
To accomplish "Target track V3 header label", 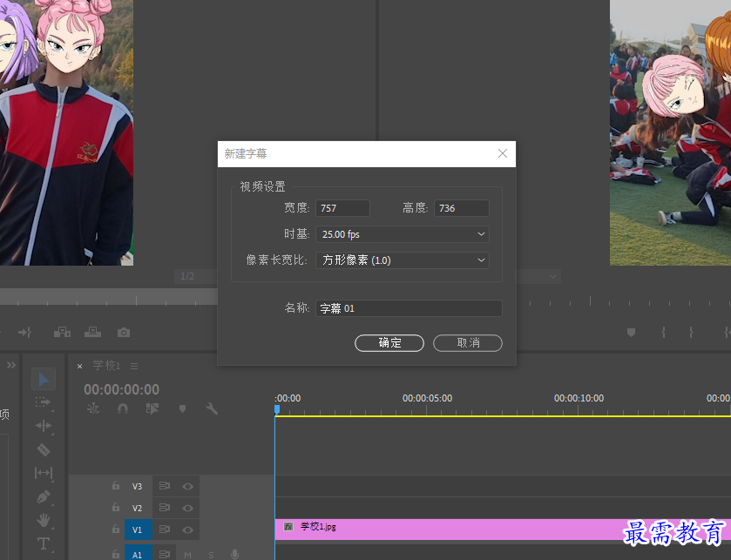I will pos(137,486).
